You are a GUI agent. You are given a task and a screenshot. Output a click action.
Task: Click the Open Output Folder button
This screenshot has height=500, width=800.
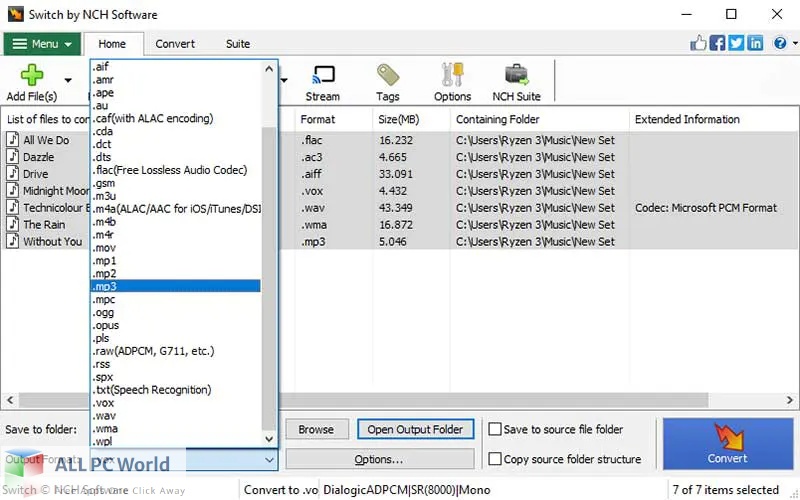(415, 430)
